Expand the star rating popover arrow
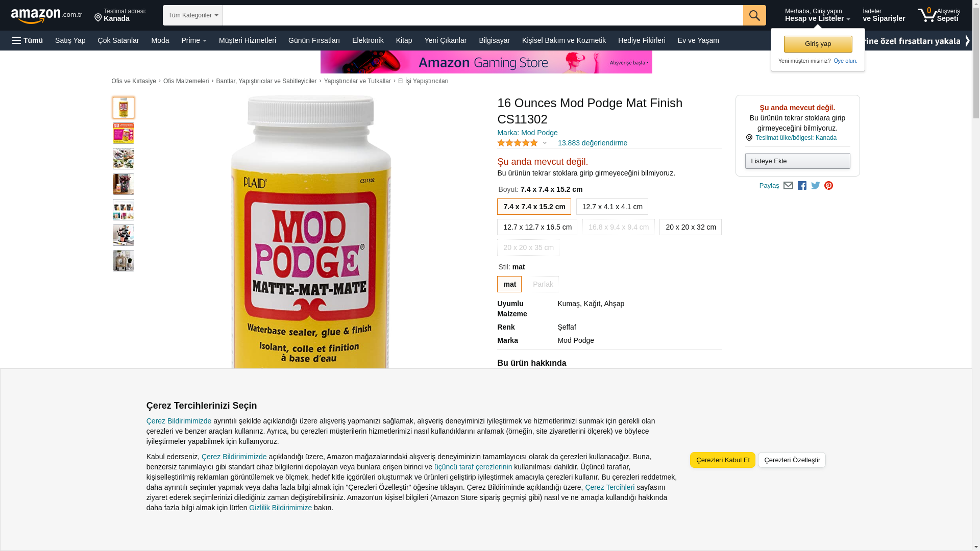The image size is (980, 551). pyautogui.click(x=545, y=143)
